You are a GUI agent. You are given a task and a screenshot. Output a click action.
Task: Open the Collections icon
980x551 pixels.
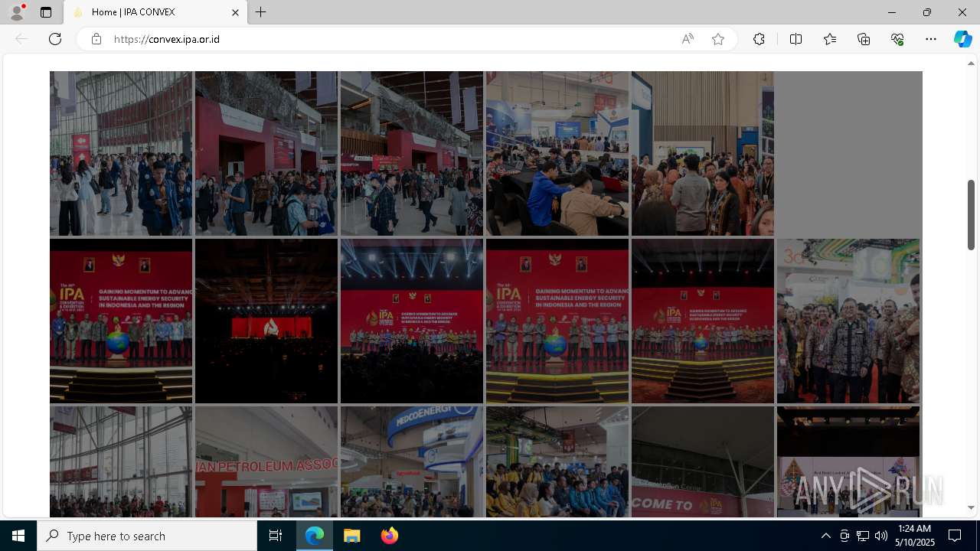pos(864,39)
